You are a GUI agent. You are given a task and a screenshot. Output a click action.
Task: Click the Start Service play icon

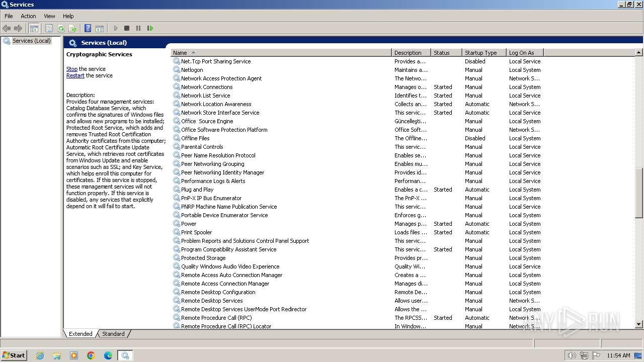point(116,28)
